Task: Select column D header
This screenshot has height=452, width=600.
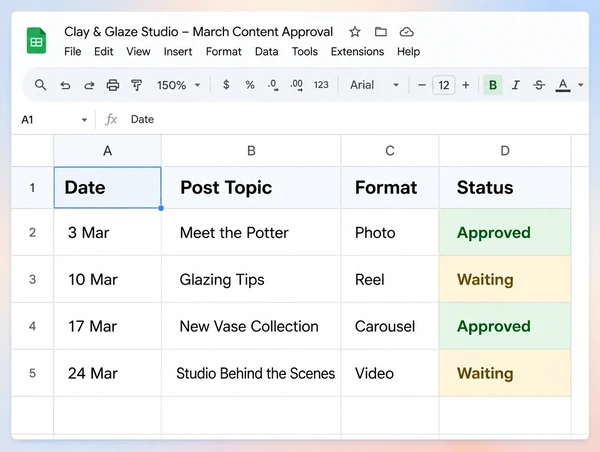Action: 505,151
